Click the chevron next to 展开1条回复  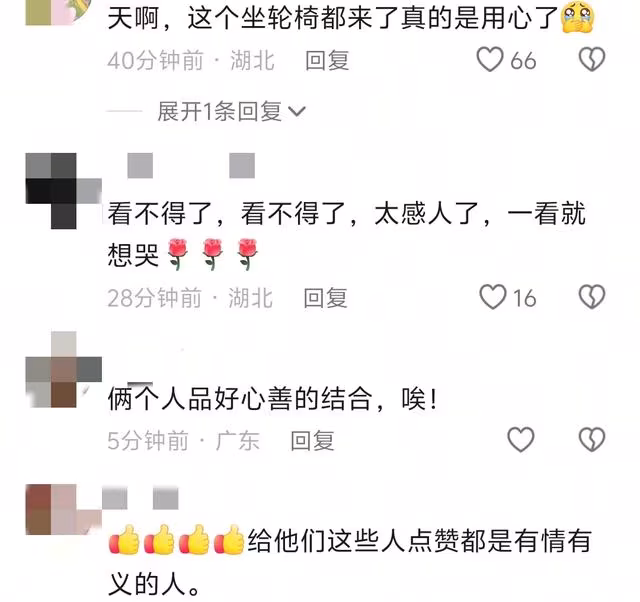297,111
